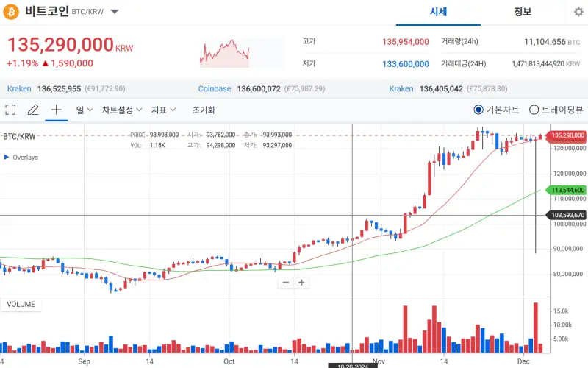Click the 133,600,000 low price value

point(406,64)
